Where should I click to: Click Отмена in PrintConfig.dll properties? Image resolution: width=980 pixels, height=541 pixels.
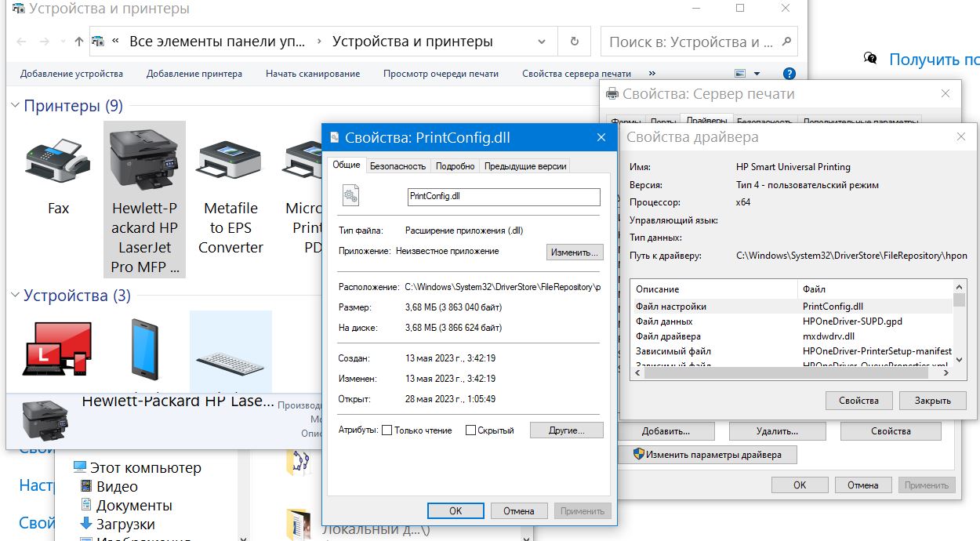[x=518, y=510]
